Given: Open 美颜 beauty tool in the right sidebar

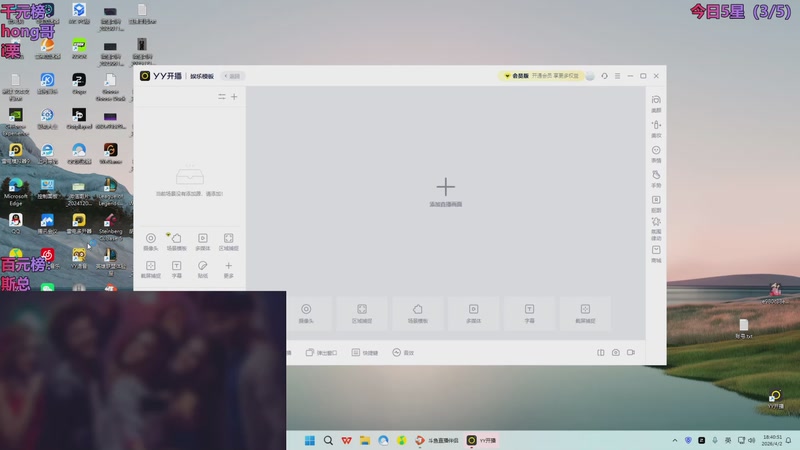Looking at the screenshot, I should pos(656,104).
